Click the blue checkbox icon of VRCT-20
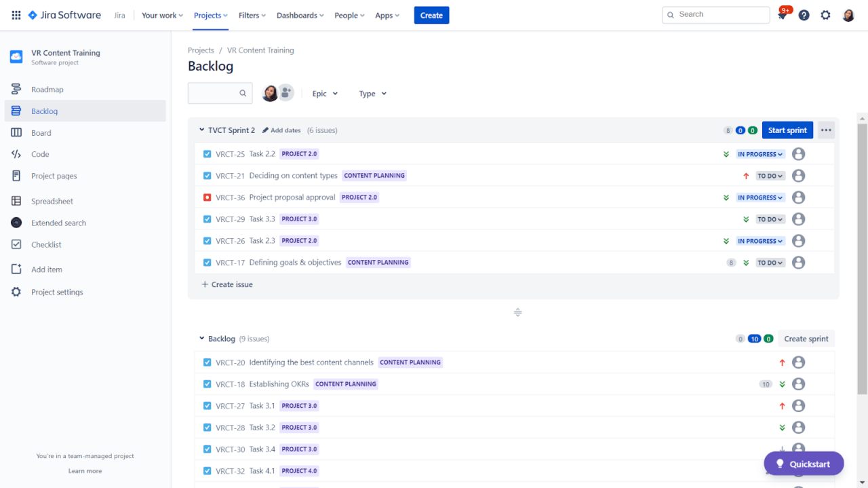The width and height of the screenshot is (868, 488). (x=207, y=362)
